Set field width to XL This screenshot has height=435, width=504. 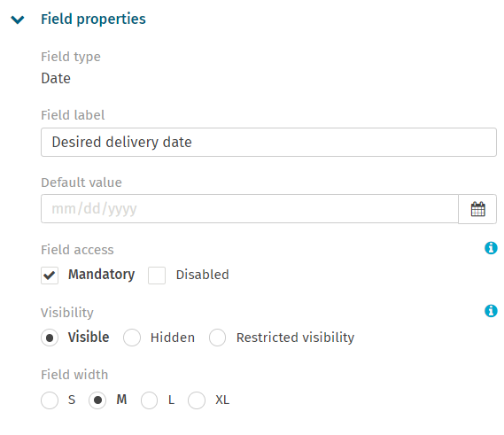[x=197, y=400]
